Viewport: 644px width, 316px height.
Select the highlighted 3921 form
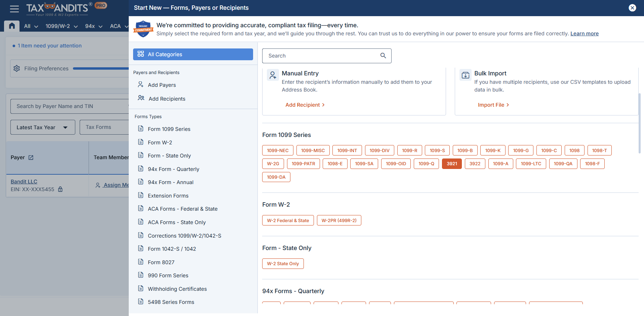[451, 164]
